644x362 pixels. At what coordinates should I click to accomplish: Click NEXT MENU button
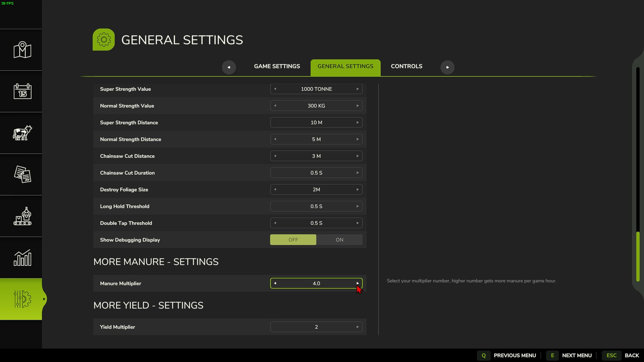577,355
